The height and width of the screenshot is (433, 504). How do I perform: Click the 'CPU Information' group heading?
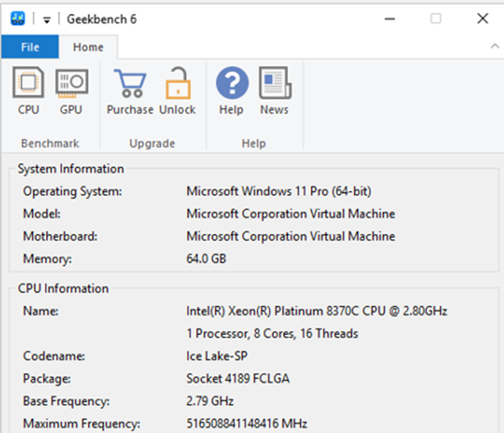tap(63, 289)
